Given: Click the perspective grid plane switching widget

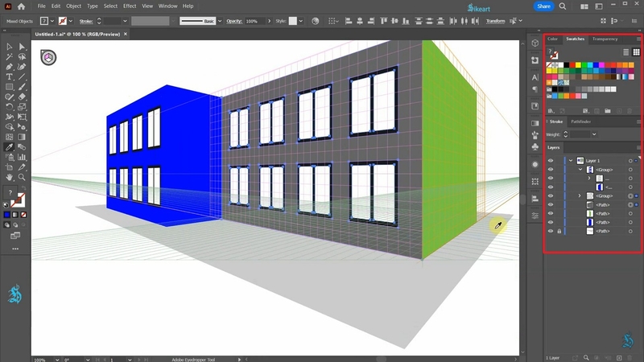Looking at the screenshot, I should pyautogui.click(x=48, y=57).
